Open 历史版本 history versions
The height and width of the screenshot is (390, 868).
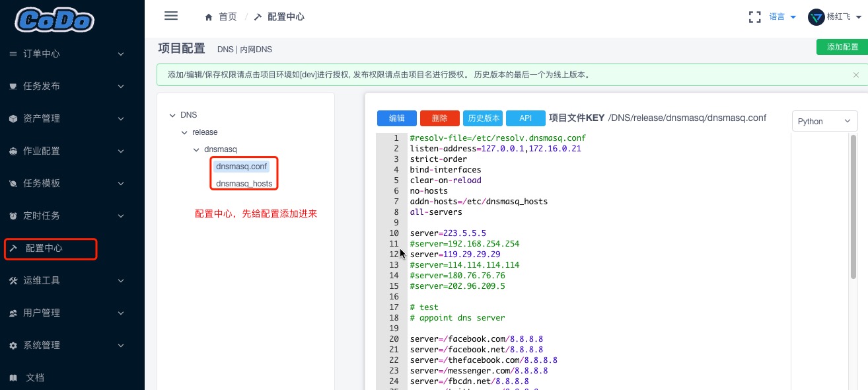click(483, 118)
